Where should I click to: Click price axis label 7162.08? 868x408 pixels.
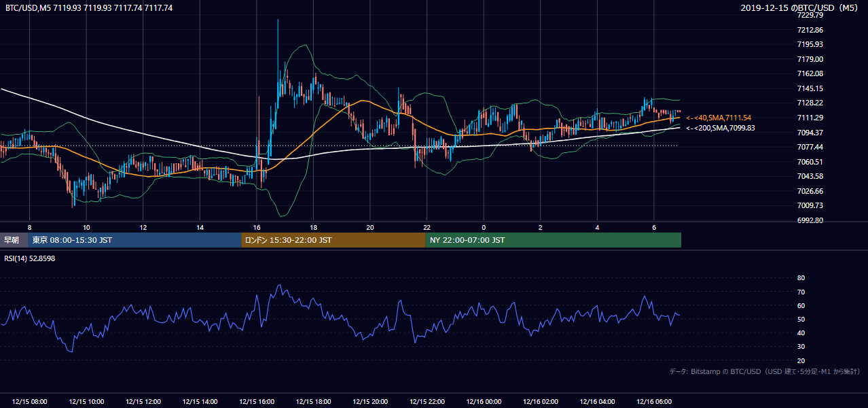[x=810, y=73]
